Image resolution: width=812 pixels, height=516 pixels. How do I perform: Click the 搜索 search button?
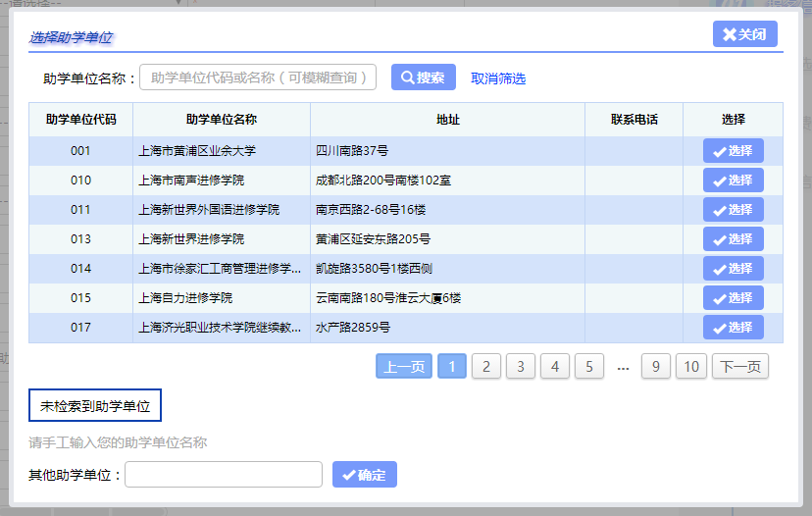(423, 77)
